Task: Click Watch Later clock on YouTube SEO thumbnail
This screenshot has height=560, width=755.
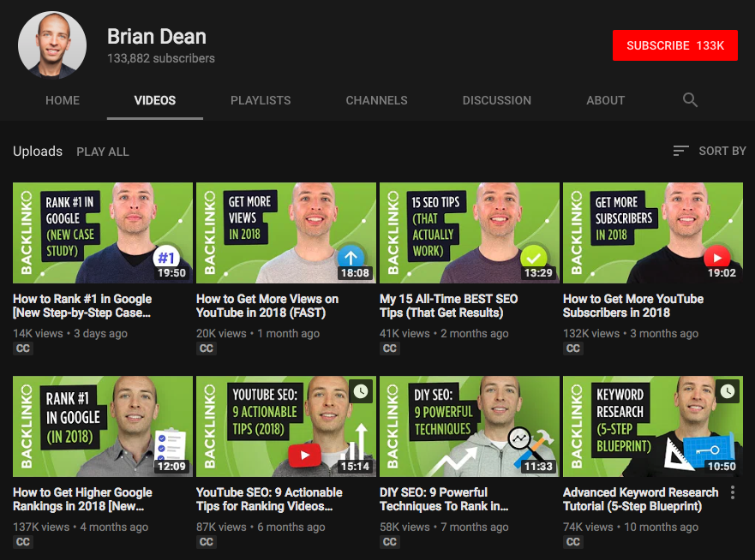Action: pyautogui.click(x=361, y=391)
